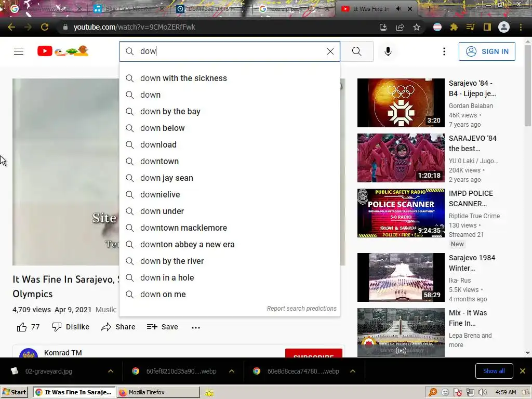Clear the search box with X
This screenshot has height=399, width=532.
pos(330,51)
